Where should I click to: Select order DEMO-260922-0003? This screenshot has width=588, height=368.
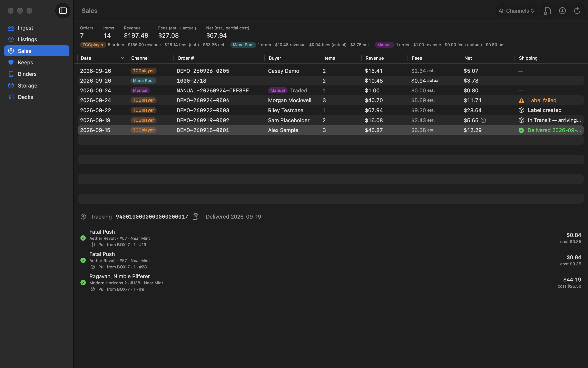coord(331,110)
